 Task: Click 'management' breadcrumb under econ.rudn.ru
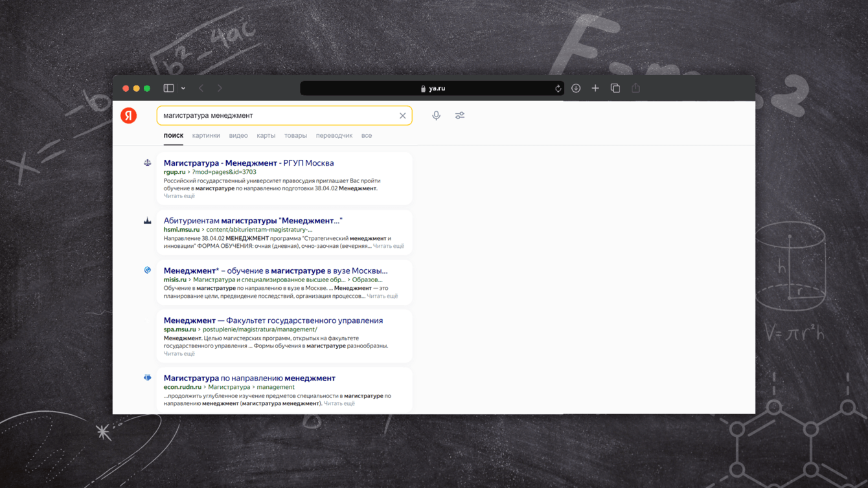pos(275,387)
